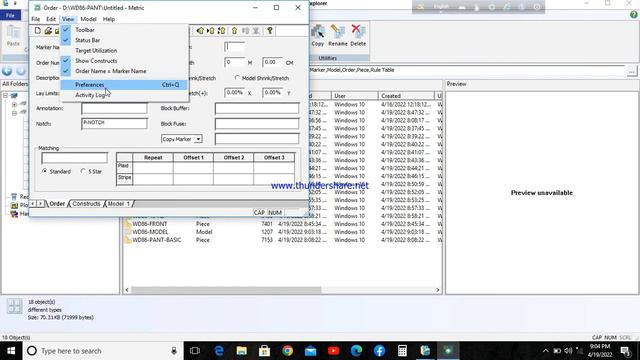
Task: Click the Copy utility icon in Explorer
Action: [318, 36]
